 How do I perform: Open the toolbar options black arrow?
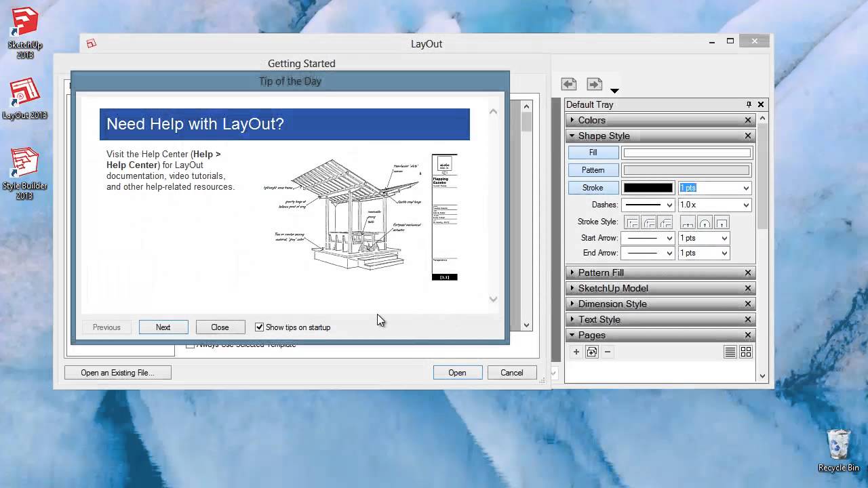coord(614,91)
